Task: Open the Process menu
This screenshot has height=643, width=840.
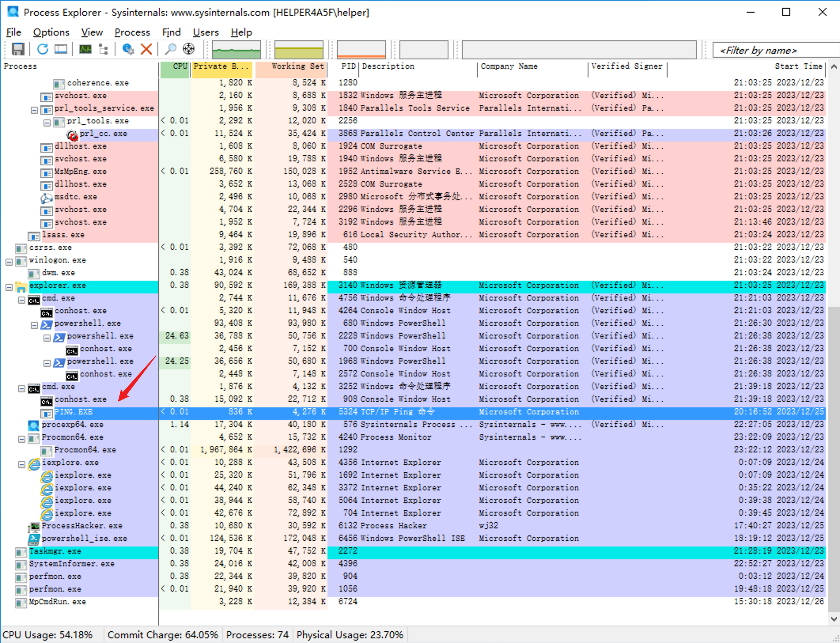Action: (132, 32)
